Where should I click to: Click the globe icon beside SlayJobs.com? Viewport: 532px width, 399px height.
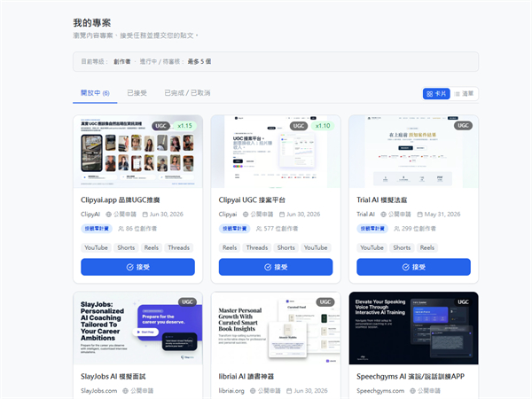tap(126, 391)
